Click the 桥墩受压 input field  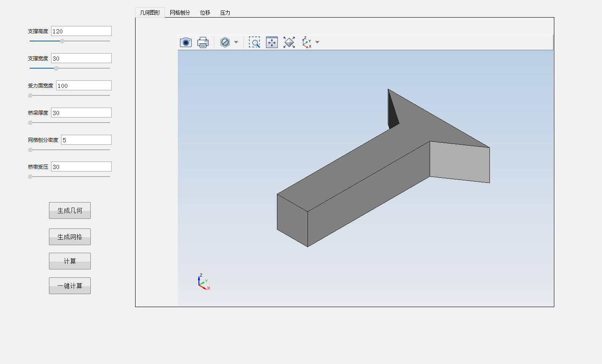81,167
